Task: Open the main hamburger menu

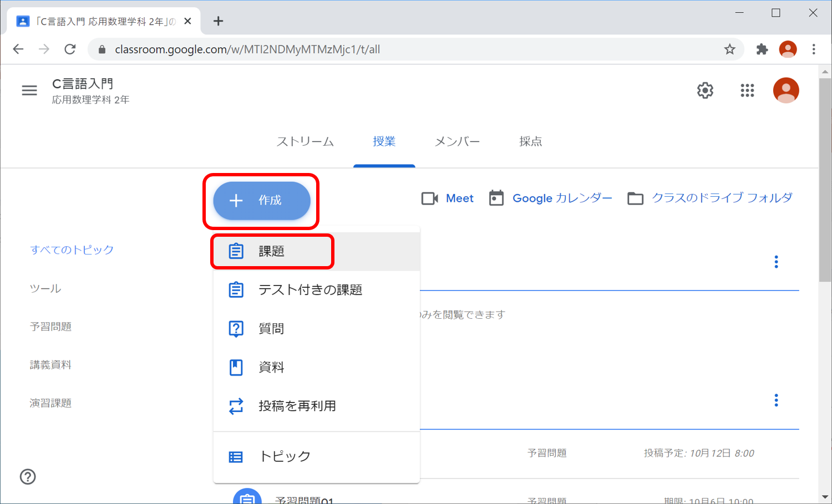Action: click(x=29, y=90)
